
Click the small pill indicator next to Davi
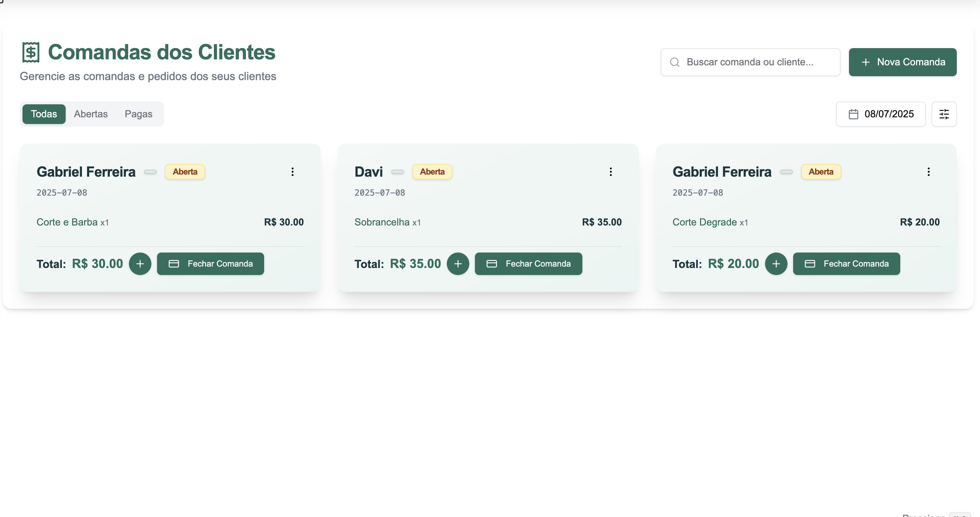pyautogui.click(x=397, y=172)
